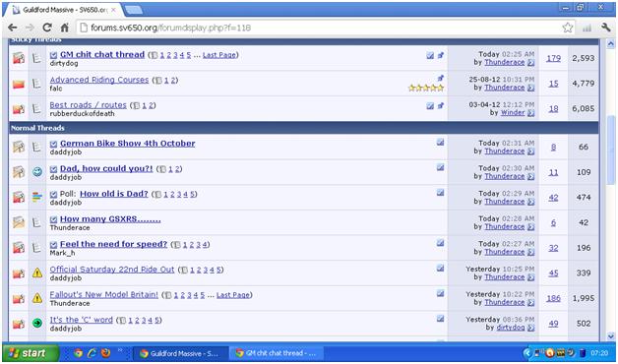Open German Bike Show 4th October thread
The image size is (618, 364).
[x=127, y=143]
